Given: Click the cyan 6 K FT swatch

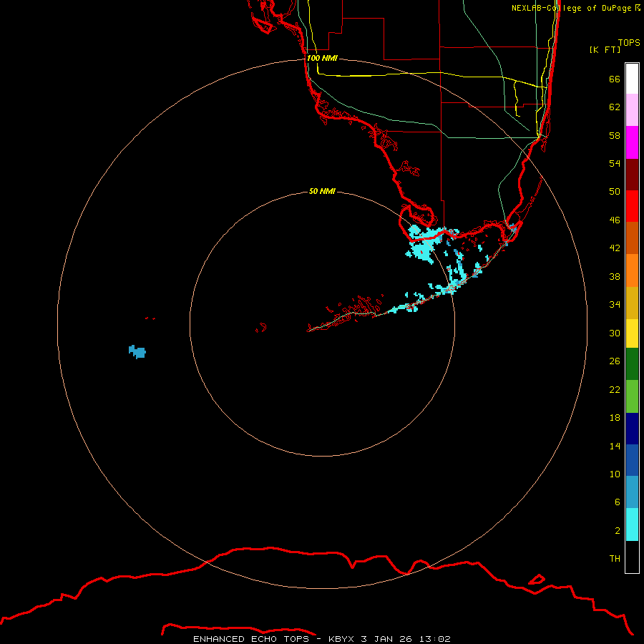Looking at the screenshot, I should 632,525.
